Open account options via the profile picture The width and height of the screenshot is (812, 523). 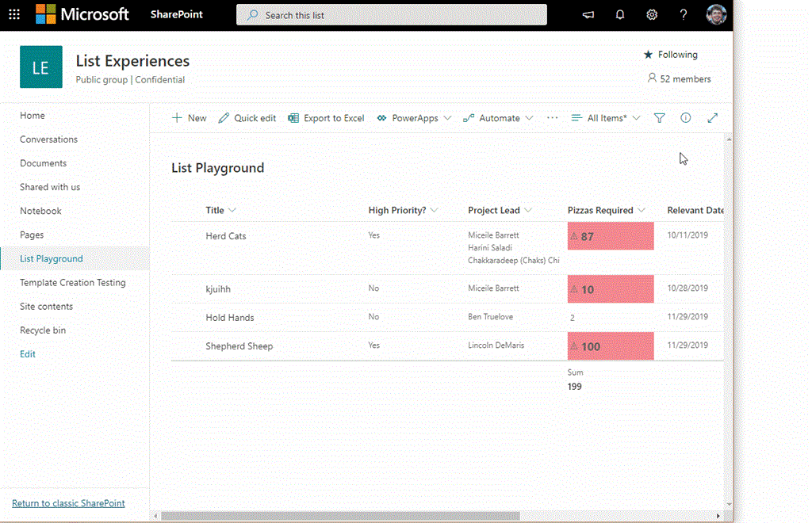[715, 14]
